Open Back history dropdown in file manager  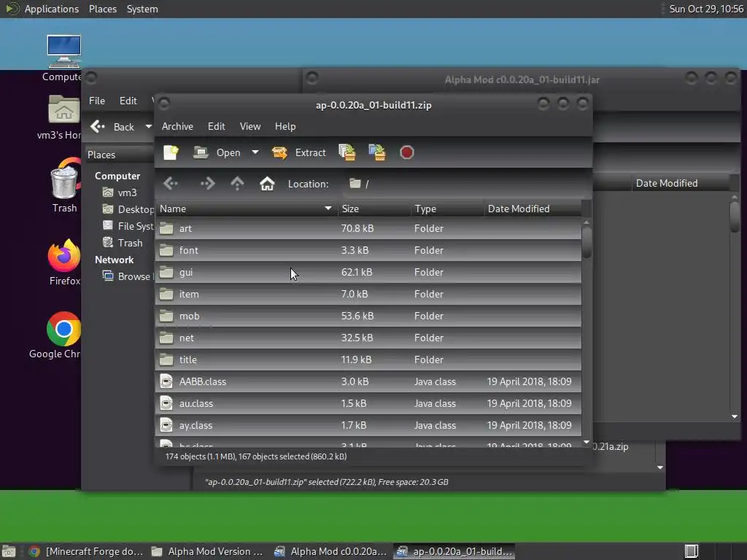148,127
